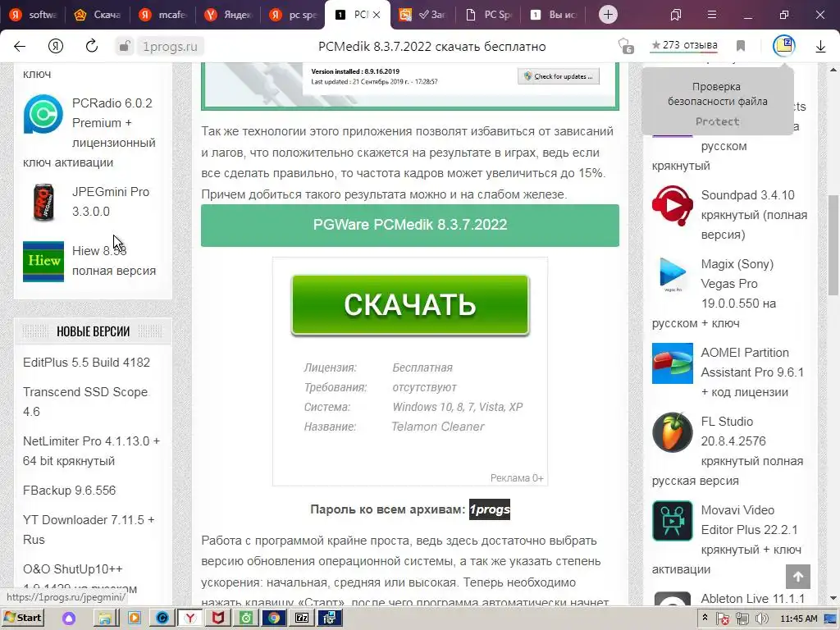Viewport: 840px width, 630px height.
Task: Click the JPEGmini can icon
Action: [43, 202]
